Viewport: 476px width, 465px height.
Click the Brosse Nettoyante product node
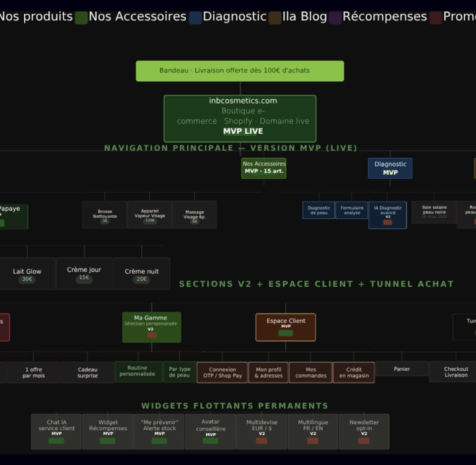pyautogui.click(x=105, y=215)
